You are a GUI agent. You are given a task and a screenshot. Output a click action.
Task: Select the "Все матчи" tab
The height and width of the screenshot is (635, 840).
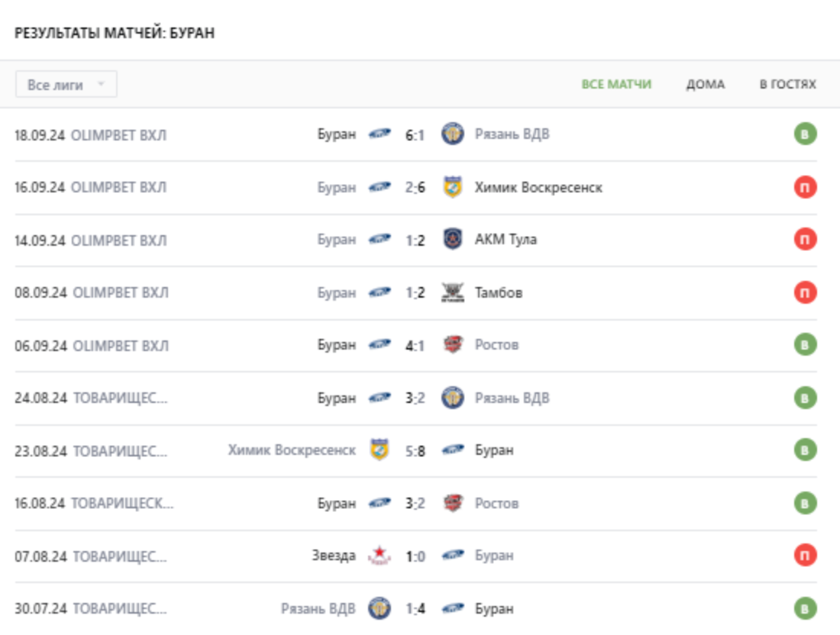616,85
